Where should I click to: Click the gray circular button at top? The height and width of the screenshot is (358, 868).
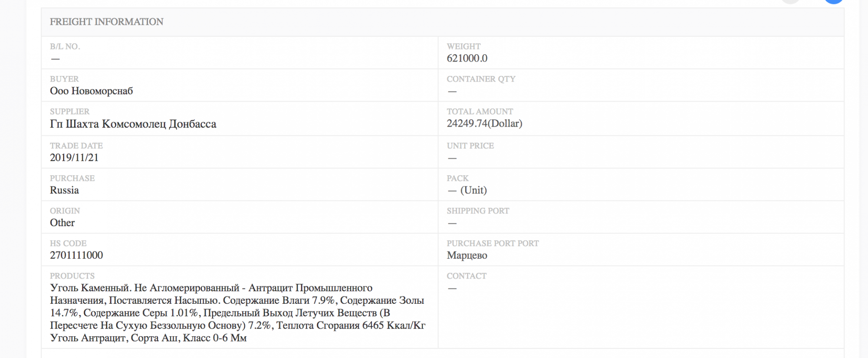(791, 1)
